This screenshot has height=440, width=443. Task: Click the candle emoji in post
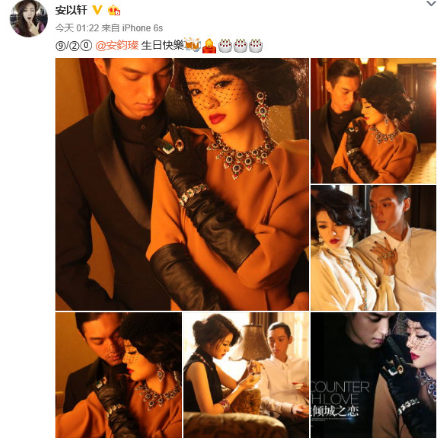(x=209, y=45)
